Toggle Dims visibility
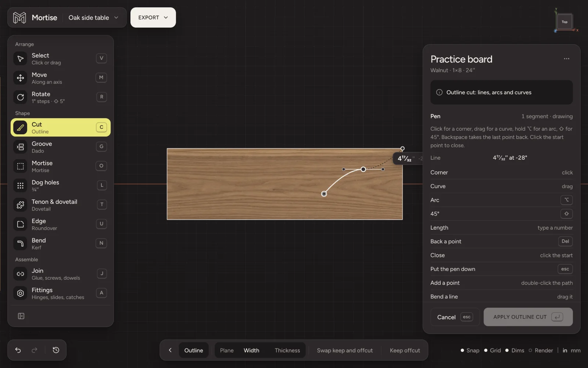The height and width of the screenshot is (368, 588). (x=515, y=350)
